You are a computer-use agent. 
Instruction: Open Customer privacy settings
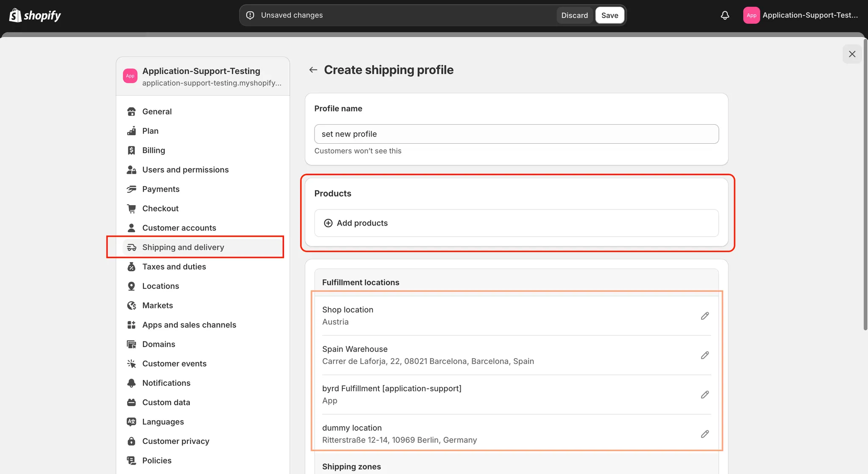pos(175,441)
